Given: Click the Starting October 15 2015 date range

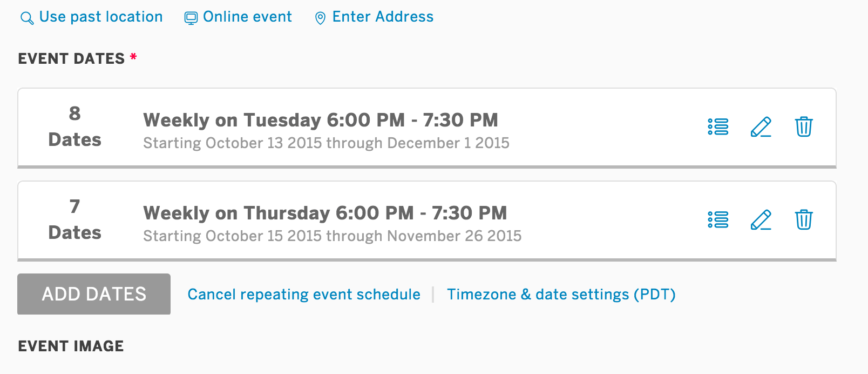Looking at the screenshot, I should point(332,236).
